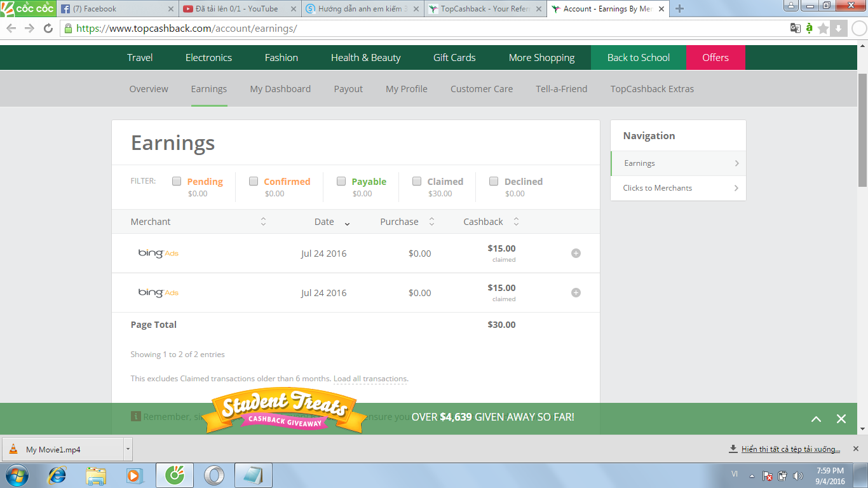This screenshot has height=488, width=868.
Task: Go back to the previous page
Action: [11, 28]
